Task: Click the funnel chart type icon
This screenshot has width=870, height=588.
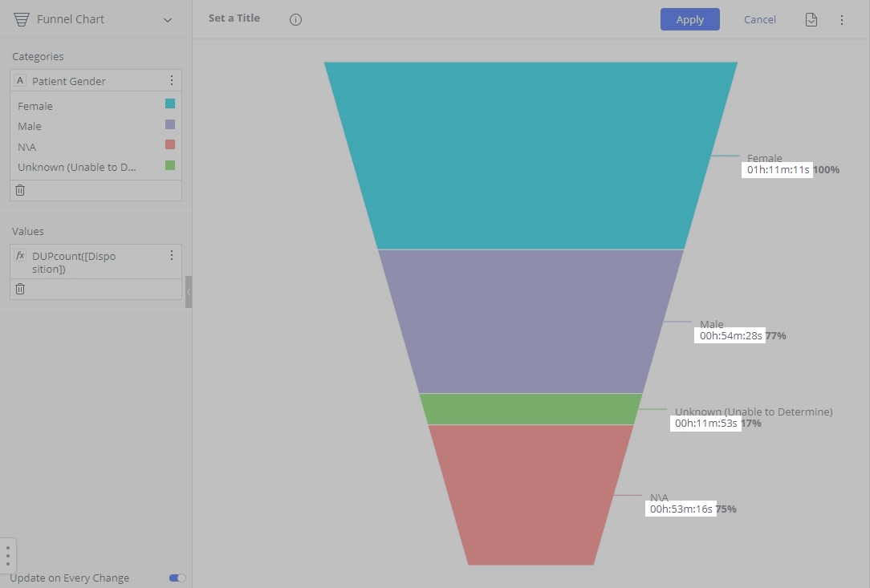Action: coord(22,19)
